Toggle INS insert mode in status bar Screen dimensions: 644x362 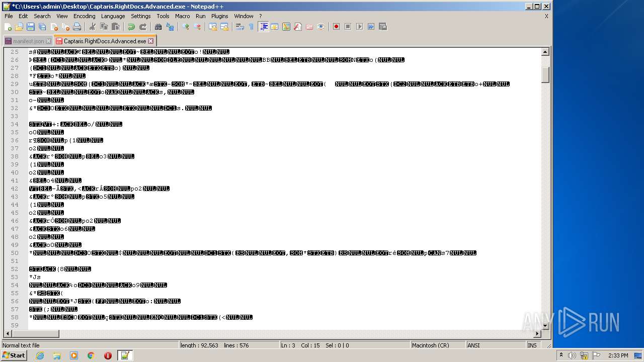click(x=532, y=345)
